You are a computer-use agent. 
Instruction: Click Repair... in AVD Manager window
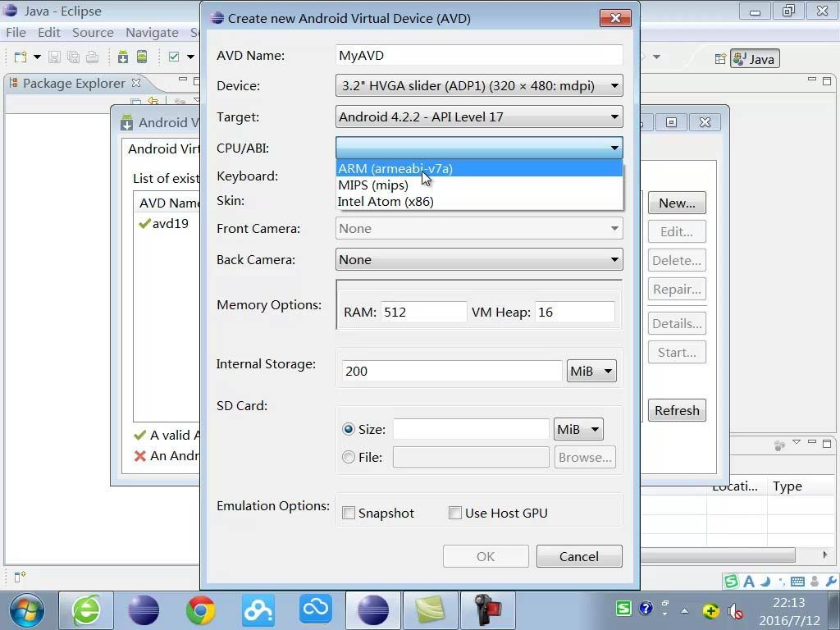(677, 290)
